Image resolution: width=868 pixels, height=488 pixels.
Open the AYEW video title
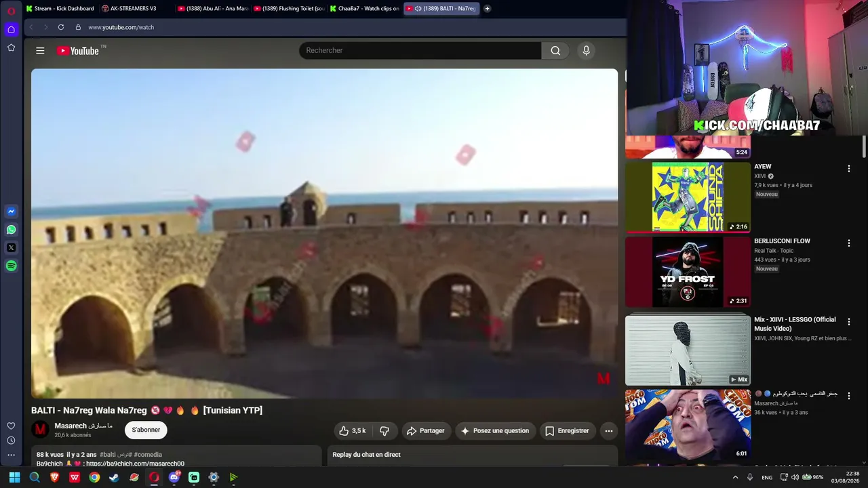[x=763, y=167]
